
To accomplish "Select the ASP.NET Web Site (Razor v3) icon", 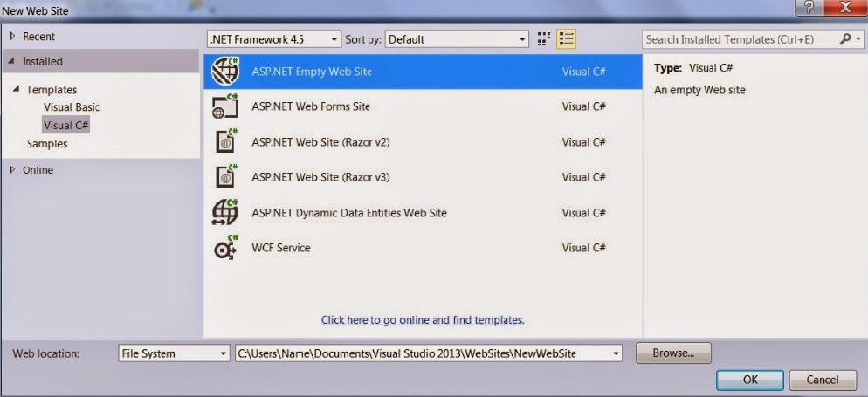I will click(225, 177).
